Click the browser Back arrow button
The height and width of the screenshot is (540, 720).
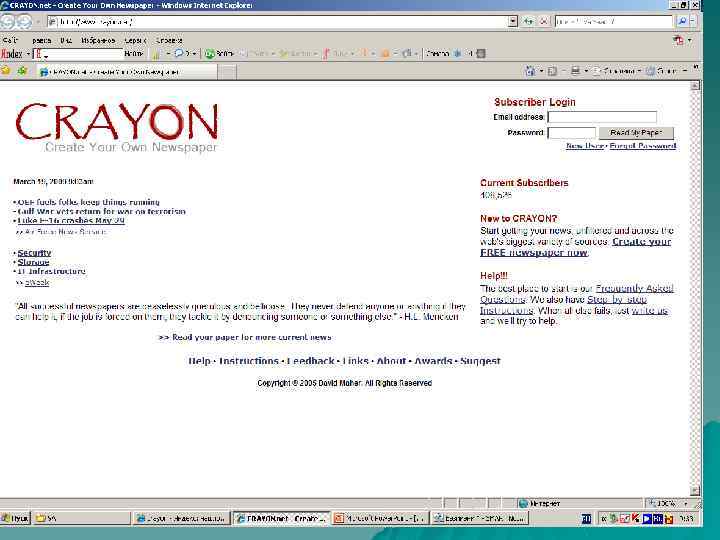tap(7, 21)
